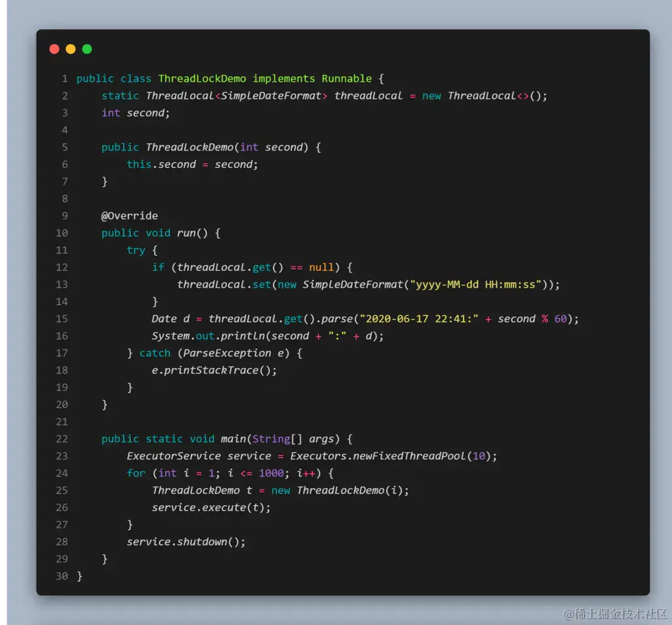Click the red close dot
The image size is (672, 625).
pyautogui.click(x=55, y=49)
